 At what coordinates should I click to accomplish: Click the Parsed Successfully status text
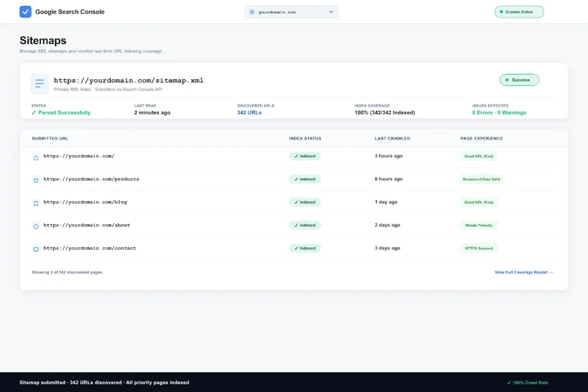61,112
